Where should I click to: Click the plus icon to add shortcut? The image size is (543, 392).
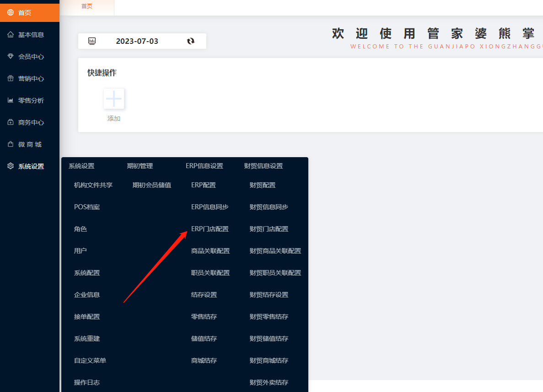tap(114, 99)
